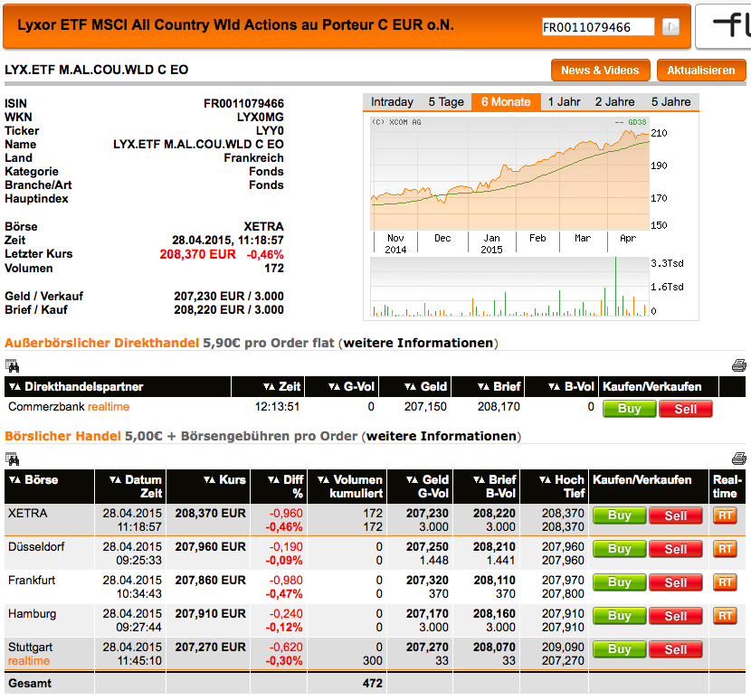The height and width of the screenshot is (700, 751).
Task: Select the Frankfurt exchange row name
Action: click(32, 581)
